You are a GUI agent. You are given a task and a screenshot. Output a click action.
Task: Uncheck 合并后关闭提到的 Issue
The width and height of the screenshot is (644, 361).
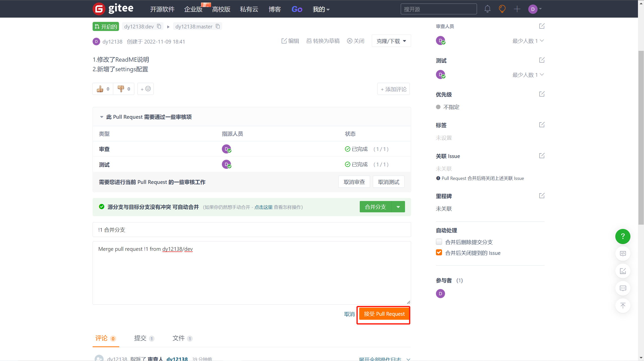coord(439,253)
